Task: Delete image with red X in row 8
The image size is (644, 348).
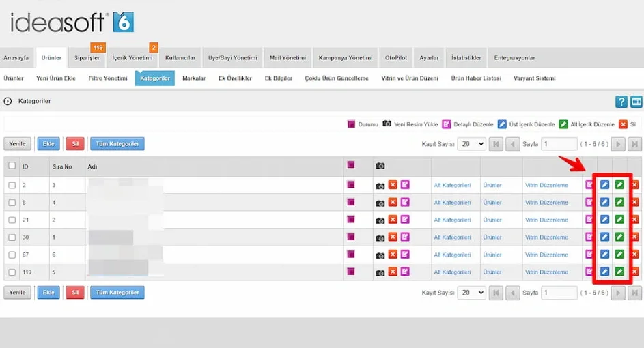Action: click(x=393, y=202)
